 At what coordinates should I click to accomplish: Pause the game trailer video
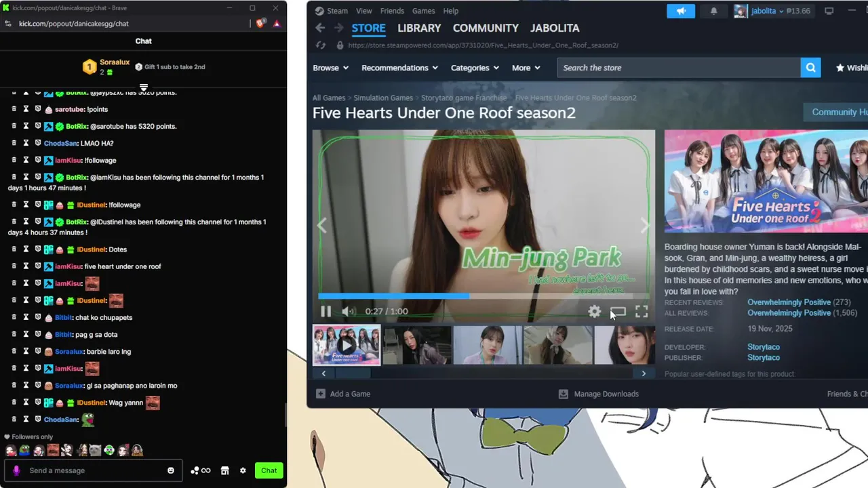pos(325,311)
